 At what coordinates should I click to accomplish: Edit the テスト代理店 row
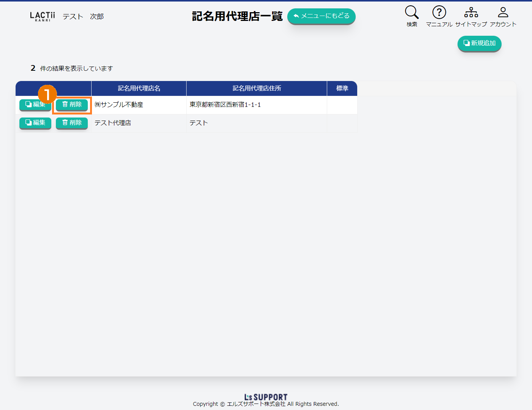[x=35, y=122]
